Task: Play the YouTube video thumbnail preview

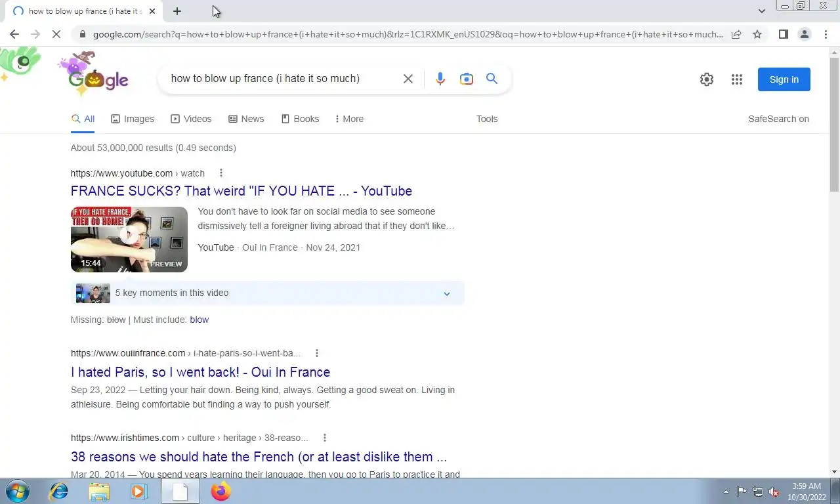Action: pos(129,240)
